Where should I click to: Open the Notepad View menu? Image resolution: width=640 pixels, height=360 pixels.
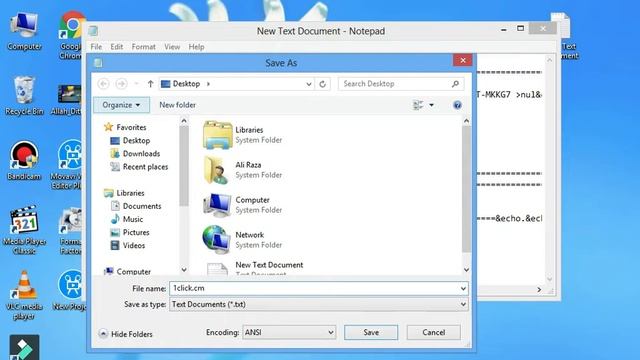(x=172, y=47)
